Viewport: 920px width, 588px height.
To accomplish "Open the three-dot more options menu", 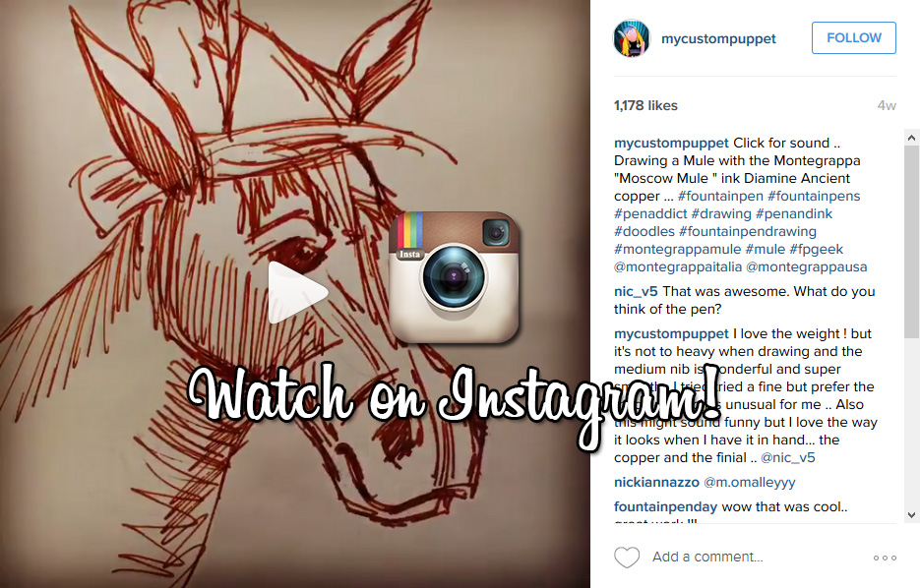I will (885, 558).
